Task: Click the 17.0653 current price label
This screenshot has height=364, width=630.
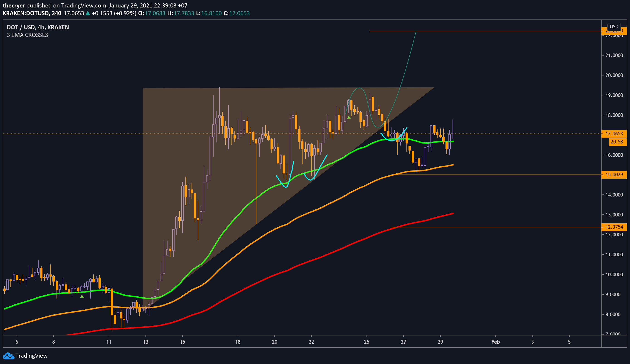Action: pyautogui.click(x=614, y=133)
